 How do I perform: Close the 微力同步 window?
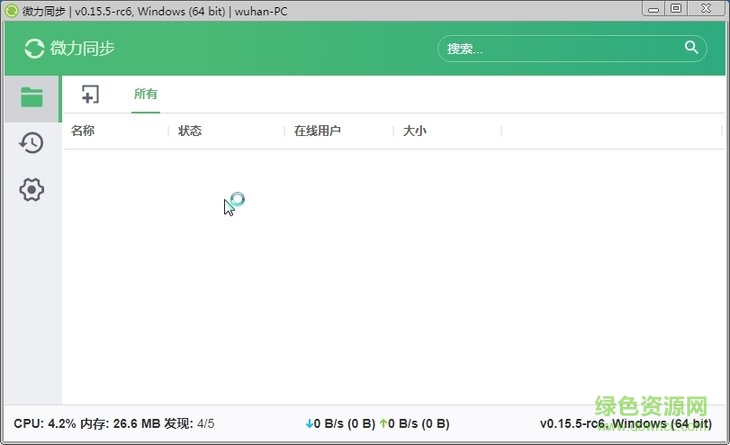pos(706,9)
